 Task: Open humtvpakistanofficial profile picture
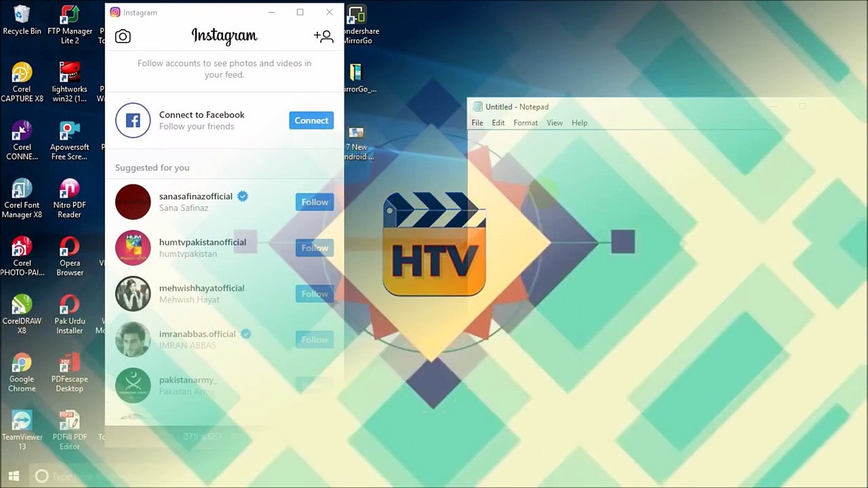133,248
